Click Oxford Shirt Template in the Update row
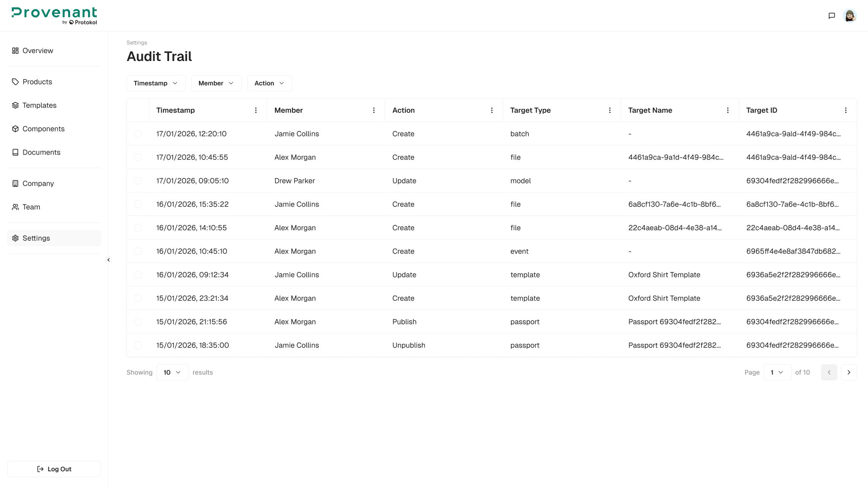Screen dimensions: 868x488 [664, 275]
